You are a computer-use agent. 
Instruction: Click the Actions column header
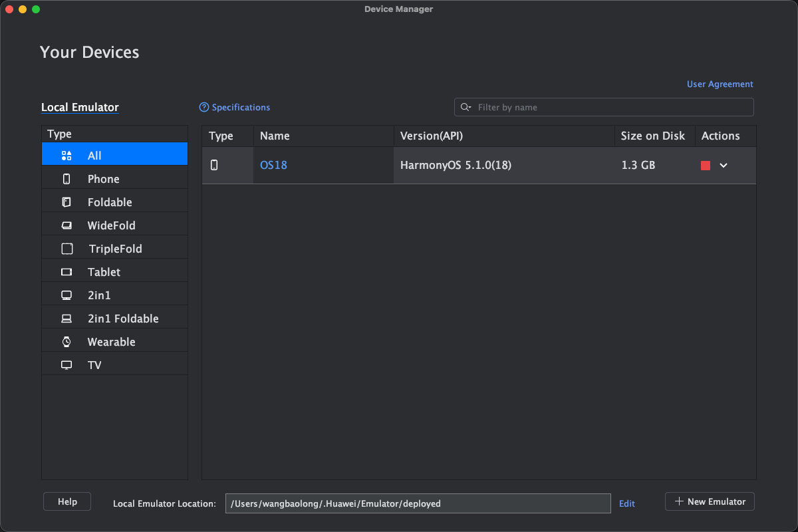(x=726, y=136)
